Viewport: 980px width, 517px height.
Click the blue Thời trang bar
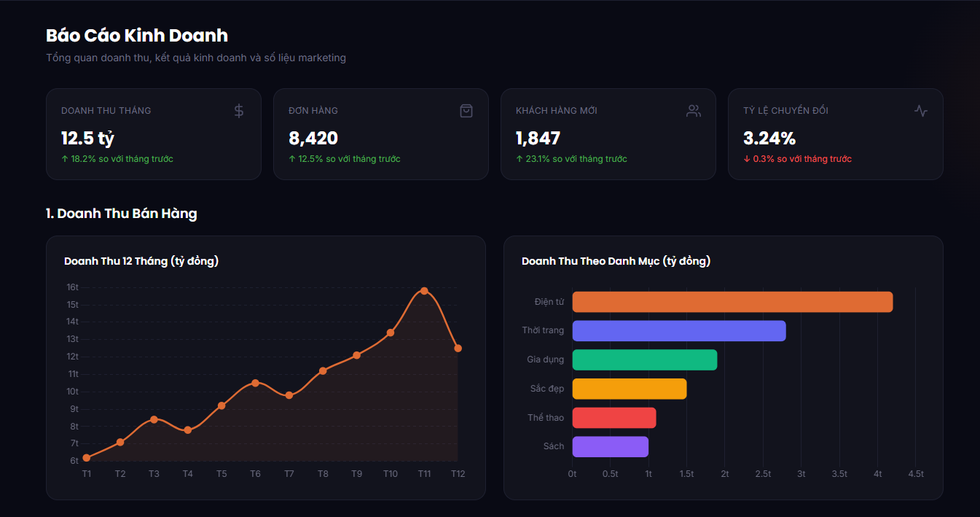[679, 331]
